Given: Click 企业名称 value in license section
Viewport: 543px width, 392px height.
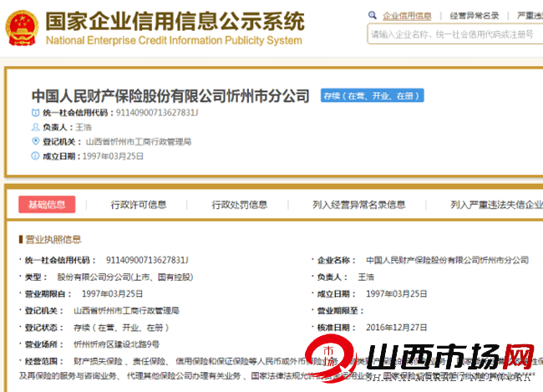Looking at the screenshot, I should click(x=448, y=260).
